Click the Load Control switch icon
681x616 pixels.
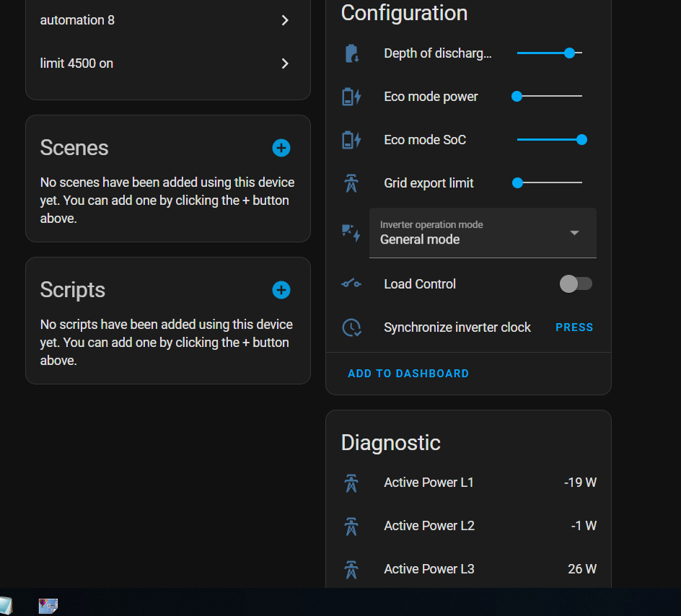pyautogui.click(x=351, y=284)
